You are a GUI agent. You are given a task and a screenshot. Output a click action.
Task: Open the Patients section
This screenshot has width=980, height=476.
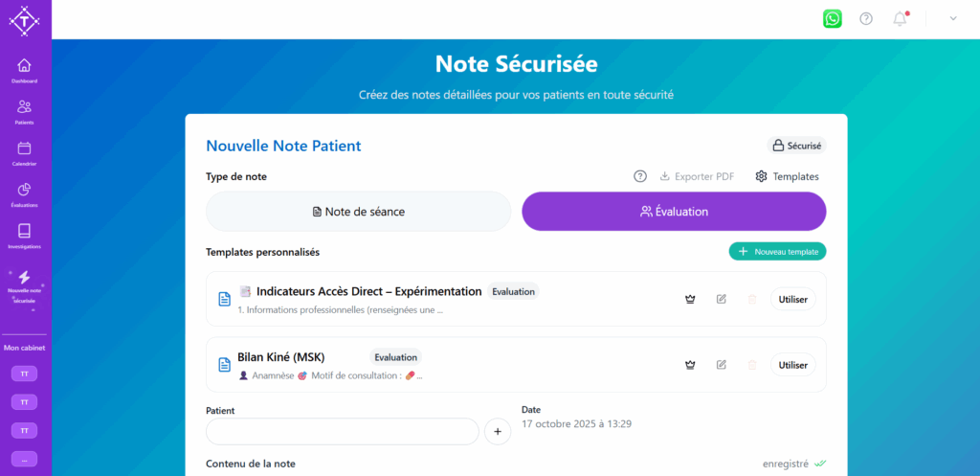(x=25, y=112)
